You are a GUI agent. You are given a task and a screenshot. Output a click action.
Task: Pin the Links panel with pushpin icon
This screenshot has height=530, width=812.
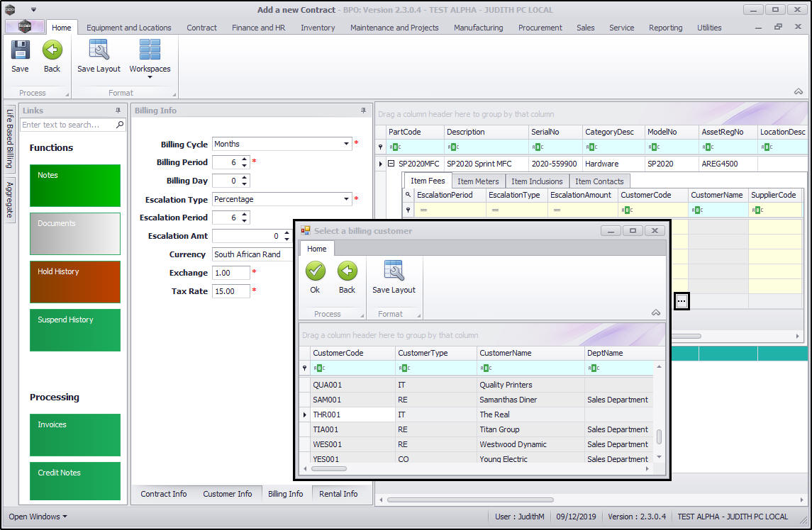click(x=118, y=111)
